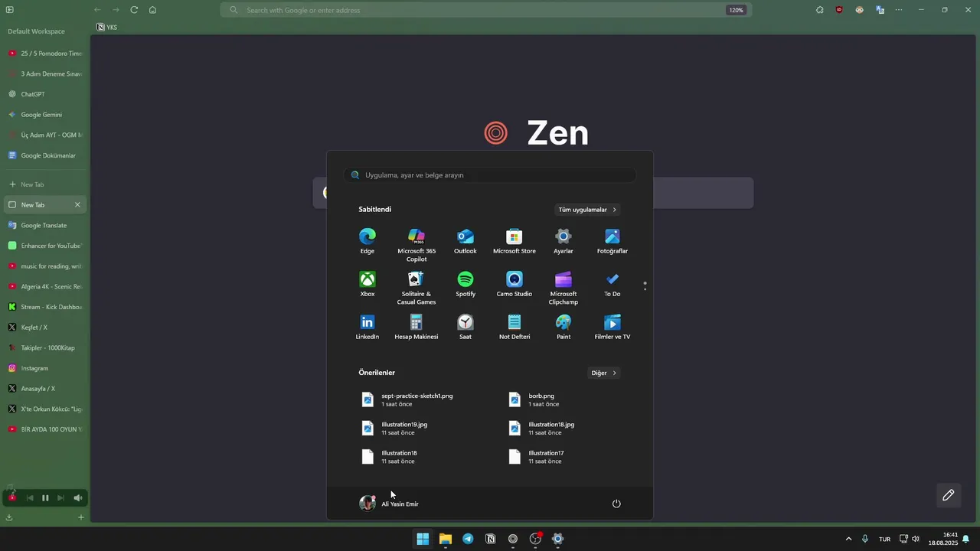Open translate extension in toolbar
Viewport: 980px width, 551px height.
pos(880,10)
